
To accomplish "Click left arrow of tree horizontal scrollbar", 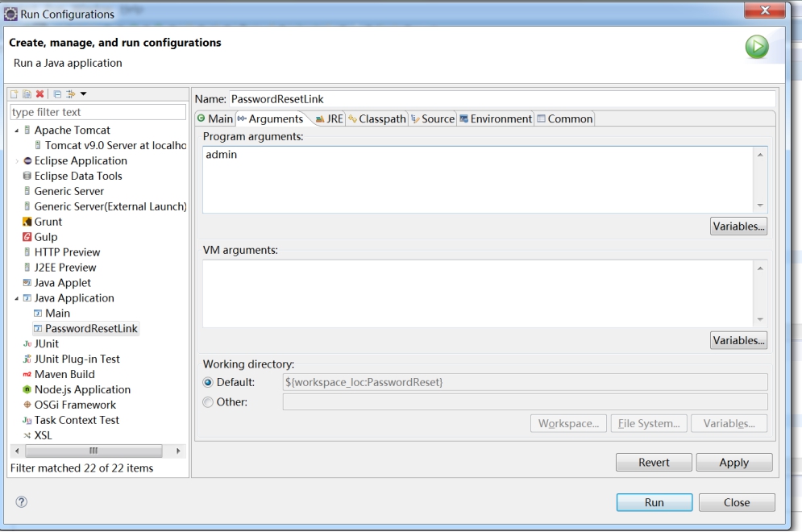I will click(18, 451).
